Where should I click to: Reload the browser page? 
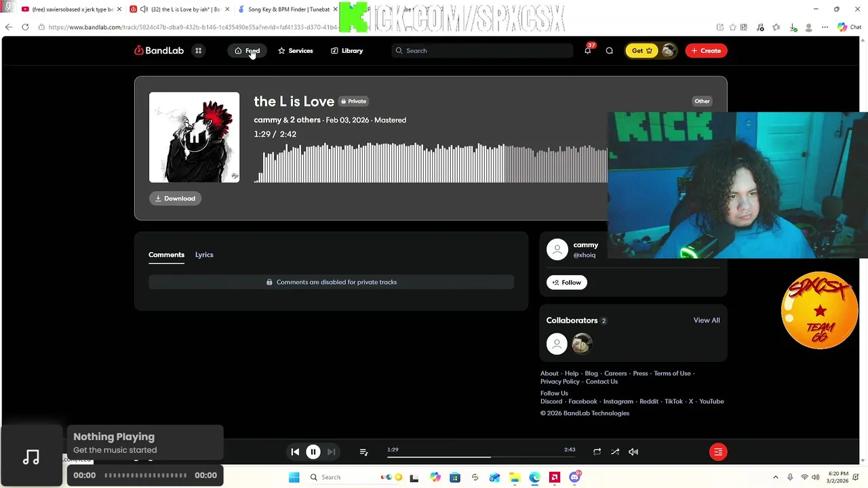(x=25, y=27)
